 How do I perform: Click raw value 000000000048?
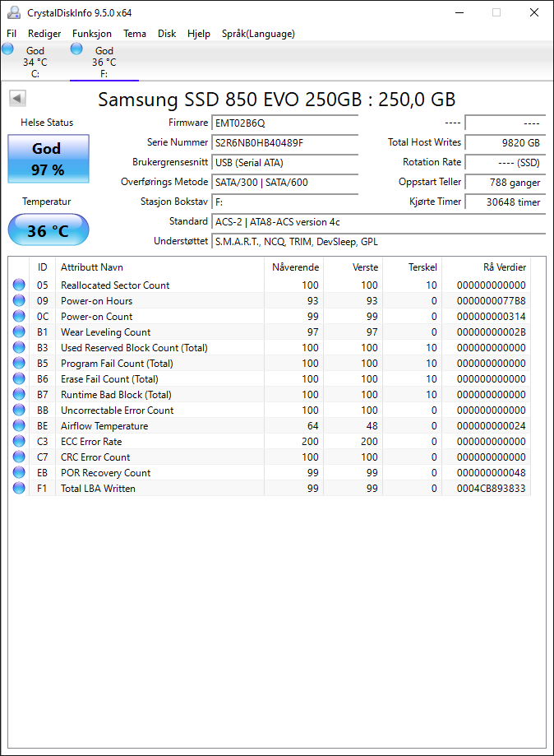coord(492,472)
